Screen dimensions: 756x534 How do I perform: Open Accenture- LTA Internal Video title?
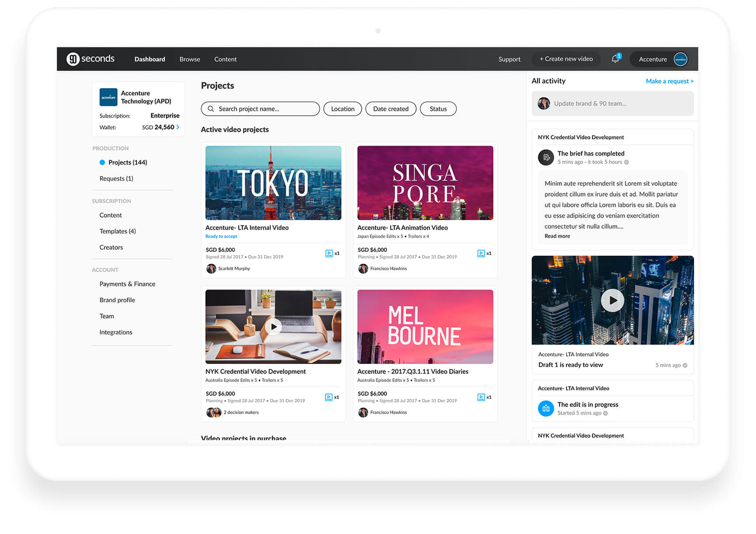click(247, 228)
